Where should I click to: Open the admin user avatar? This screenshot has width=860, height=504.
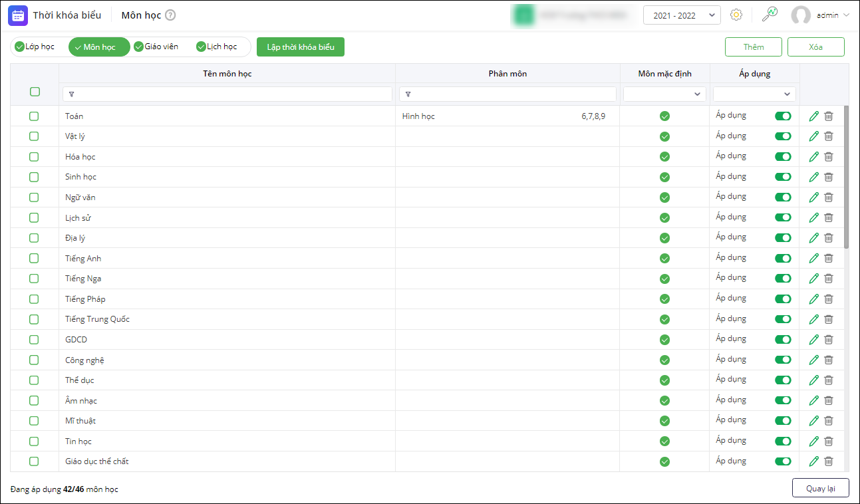[x=801, y=15]
